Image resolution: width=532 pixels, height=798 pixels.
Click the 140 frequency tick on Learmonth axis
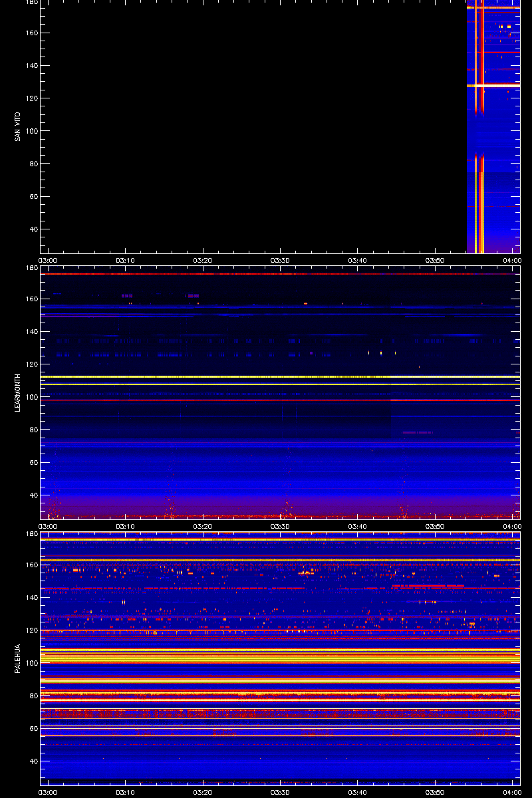pyautogui.click(x=31, y=331)
